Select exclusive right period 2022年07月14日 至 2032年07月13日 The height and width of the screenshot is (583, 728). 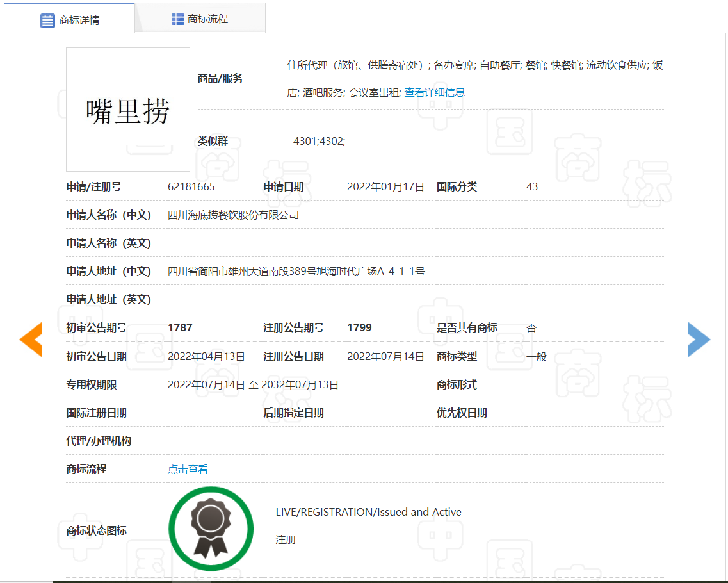coord(253,384)
